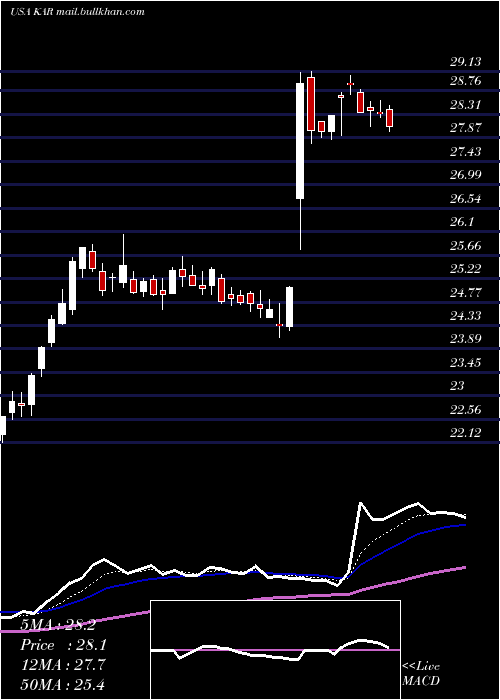Click the 23.45 price axis label
500x700 pixels.
click(465, 362)
